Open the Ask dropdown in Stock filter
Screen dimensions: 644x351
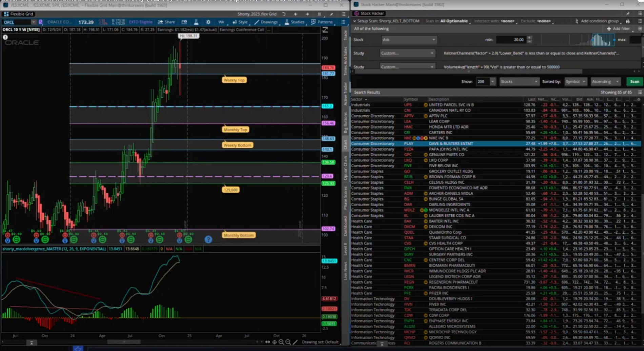tap(409, 40)
